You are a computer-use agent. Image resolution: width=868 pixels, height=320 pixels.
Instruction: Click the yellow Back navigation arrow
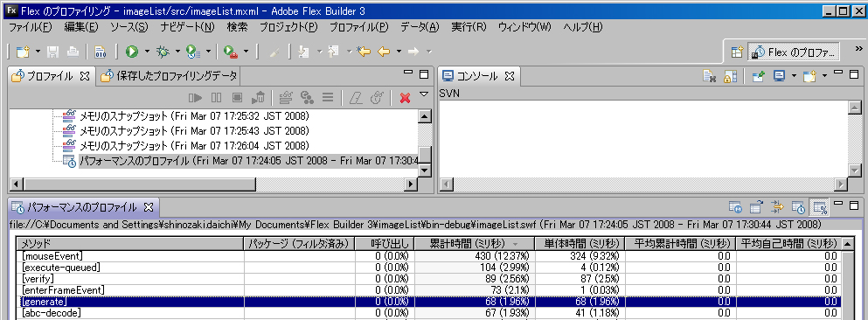tap(384, 52)
